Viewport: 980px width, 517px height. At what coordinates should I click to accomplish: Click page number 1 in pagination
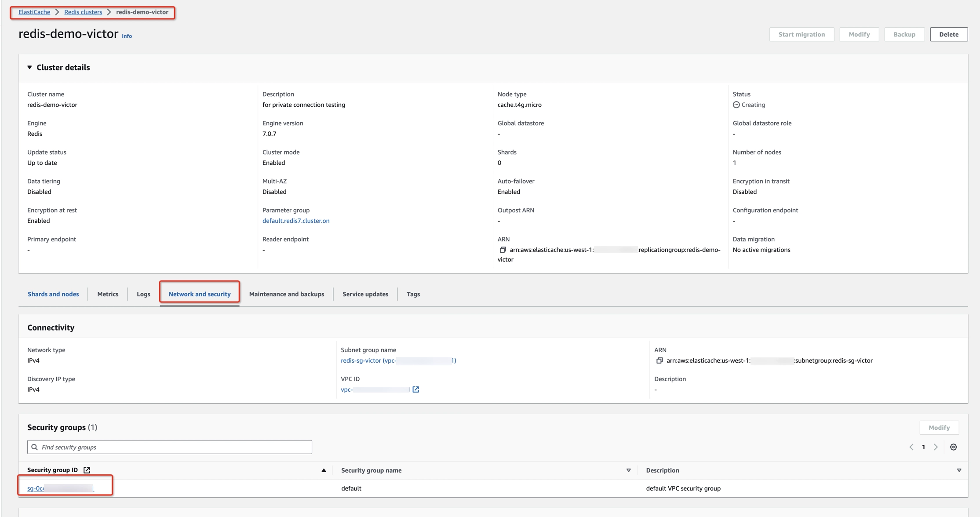click(x=923, y=447)
